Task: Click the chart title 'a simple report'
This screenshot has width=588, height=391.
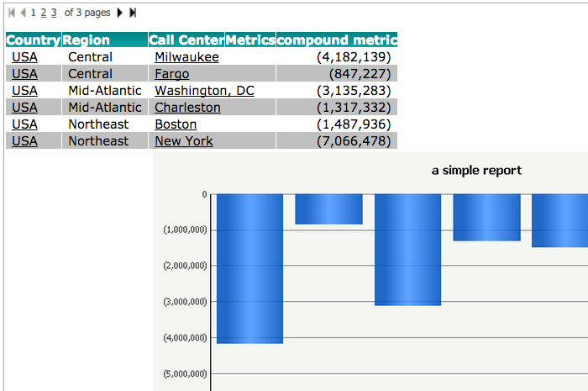Action: [476, 171]
